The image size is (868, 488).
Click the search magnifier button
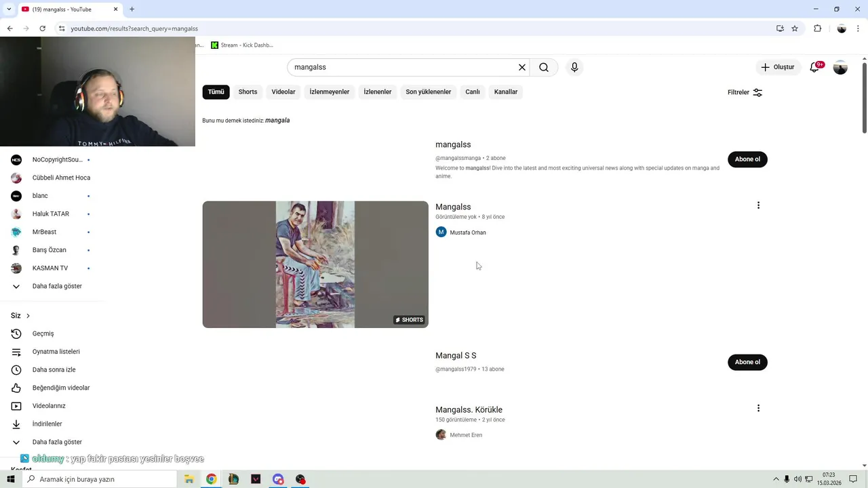click(544, 67)
